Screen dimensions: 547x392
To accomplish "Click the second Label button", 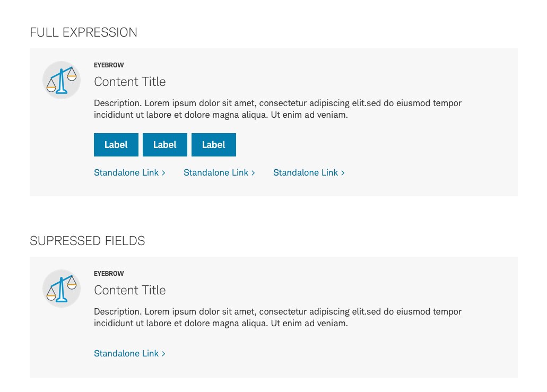I will [x=165, y=145].
